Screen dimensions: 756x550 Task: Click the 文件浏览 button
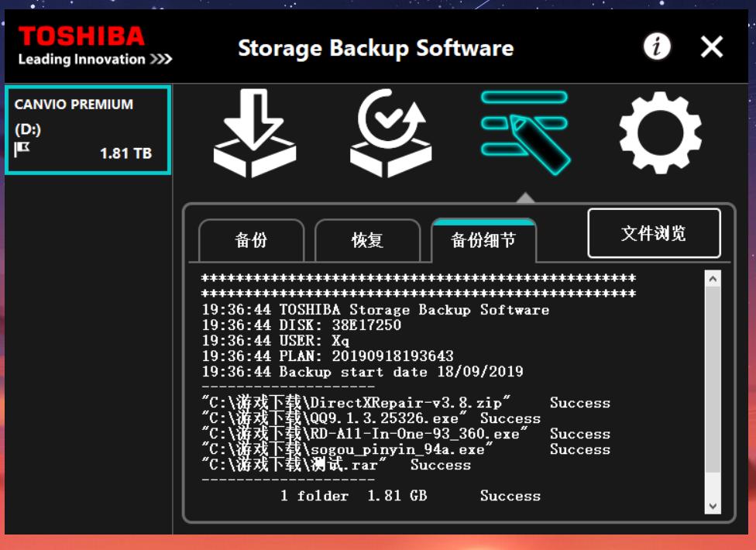pyautogui.click(x=655, y=233)
